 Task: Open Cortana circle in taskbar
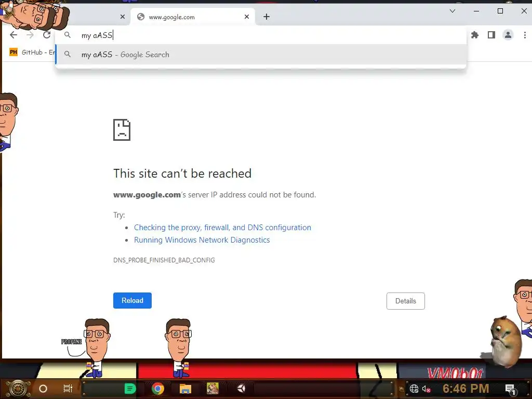tap(43, 389)
